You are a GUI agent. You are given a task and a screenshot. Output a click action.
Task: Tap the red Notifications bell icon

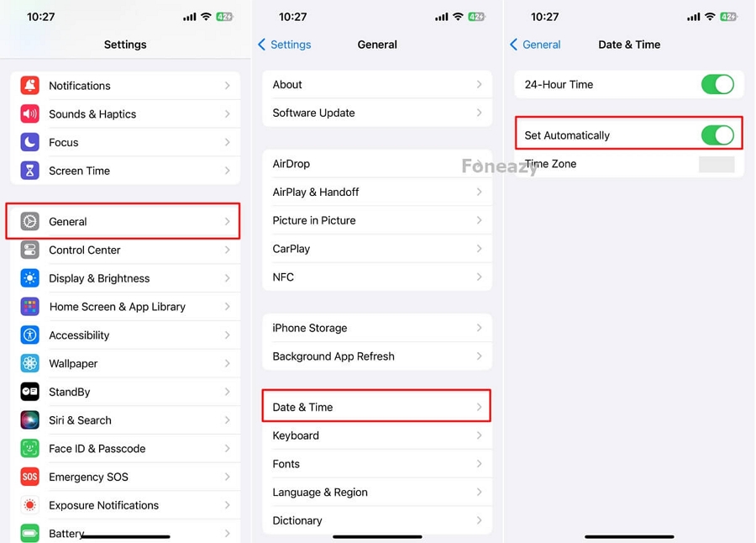point(30,86)
